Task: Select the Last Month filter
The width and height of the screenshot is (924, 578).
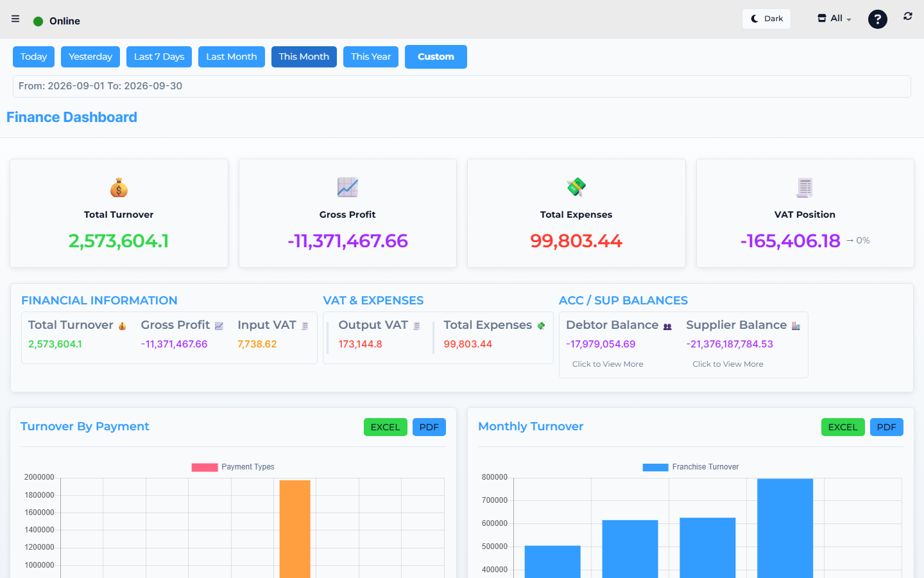Action: pos(232,57)
